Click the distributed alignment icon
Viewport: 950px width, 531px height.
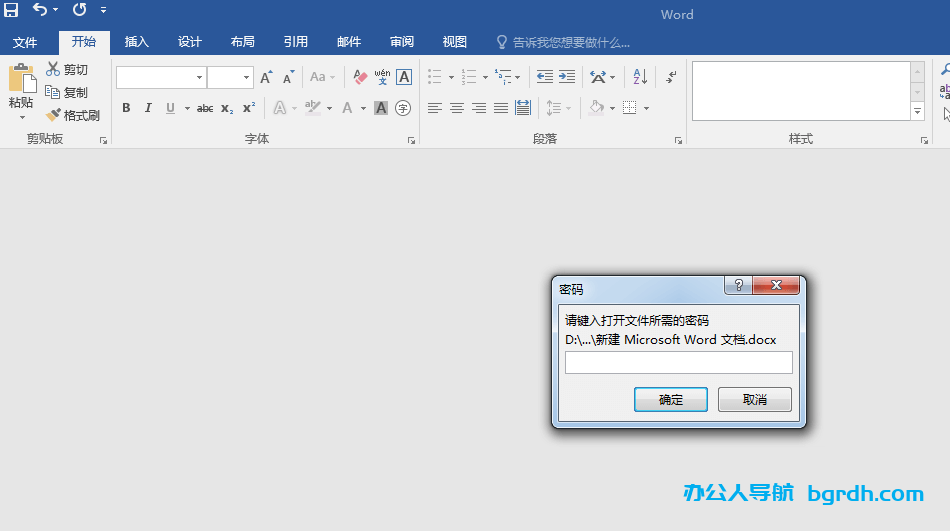(x=523, y=108)
